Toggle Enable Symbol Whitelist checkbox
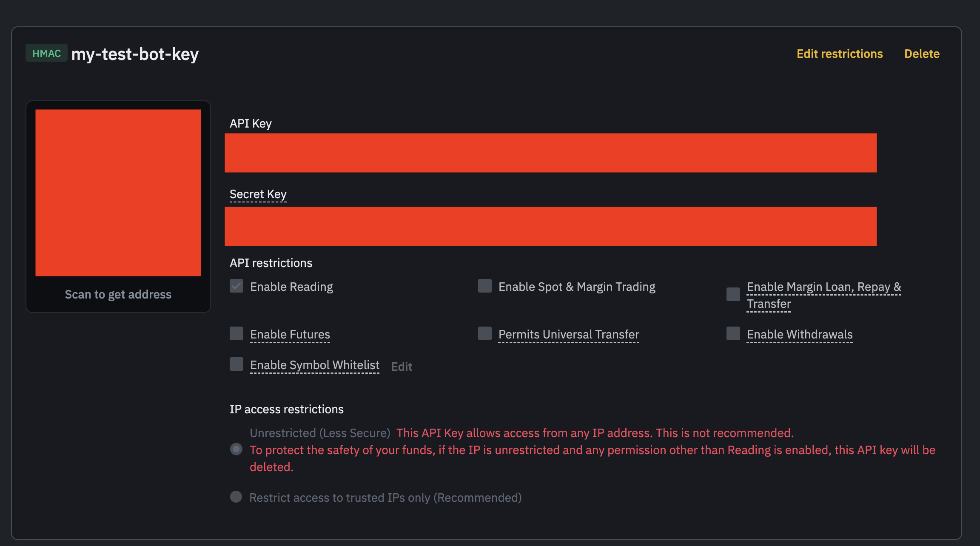This screenshot has height=546, width=980. (x=236, y=364)
